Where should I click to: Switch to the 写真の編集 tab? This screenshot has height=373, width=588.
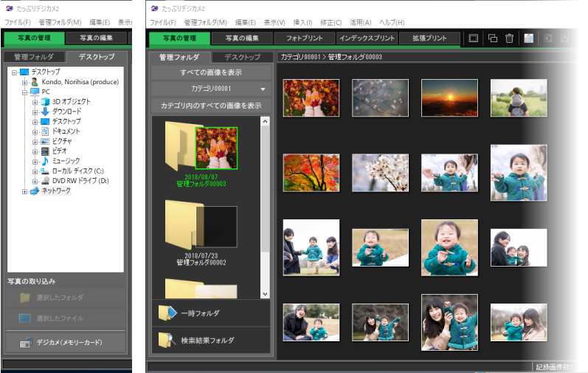click(242, 38)
